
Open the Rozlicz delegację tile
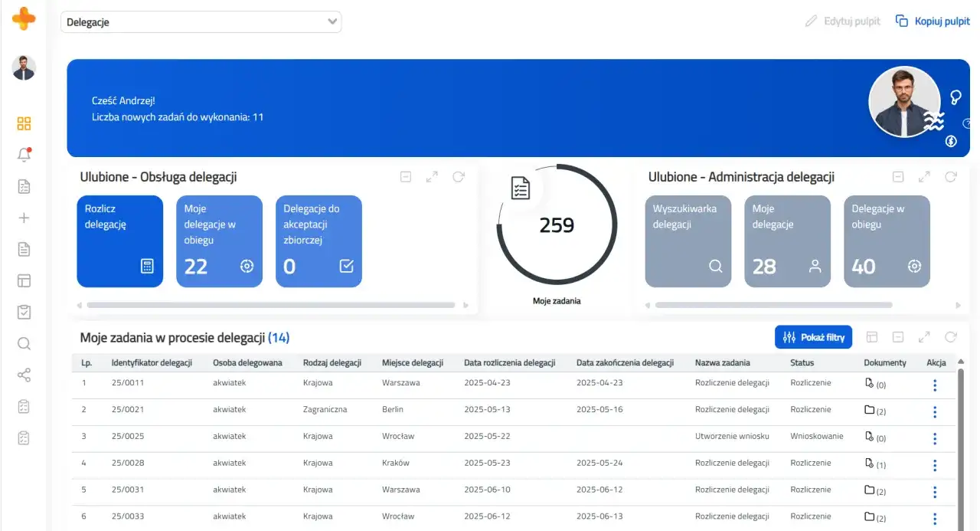pyautogui.click(x=120, y=241)
